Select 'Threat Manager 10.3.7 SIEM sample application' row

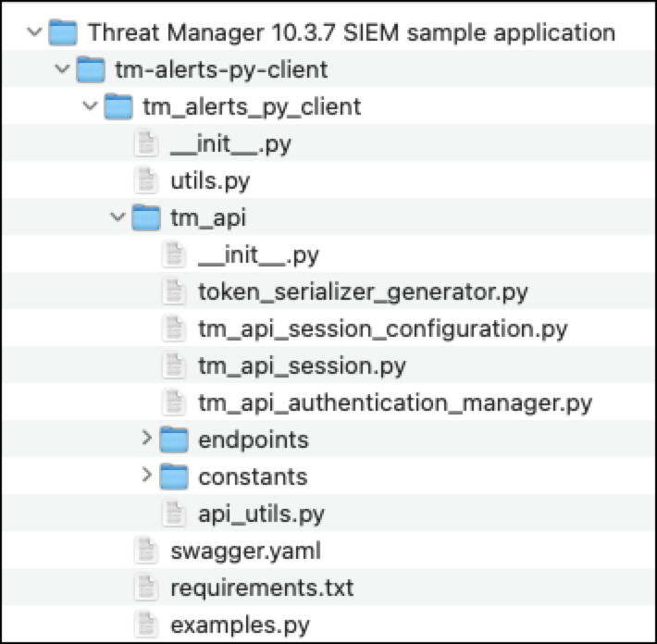pos(328,32)
